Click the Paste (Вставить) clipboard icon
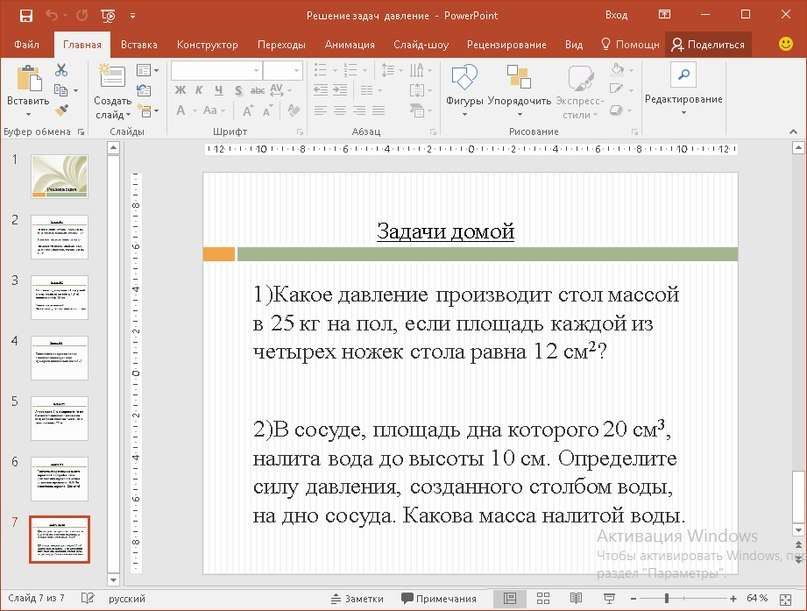807x611 pixels. [x=27, y=79]
